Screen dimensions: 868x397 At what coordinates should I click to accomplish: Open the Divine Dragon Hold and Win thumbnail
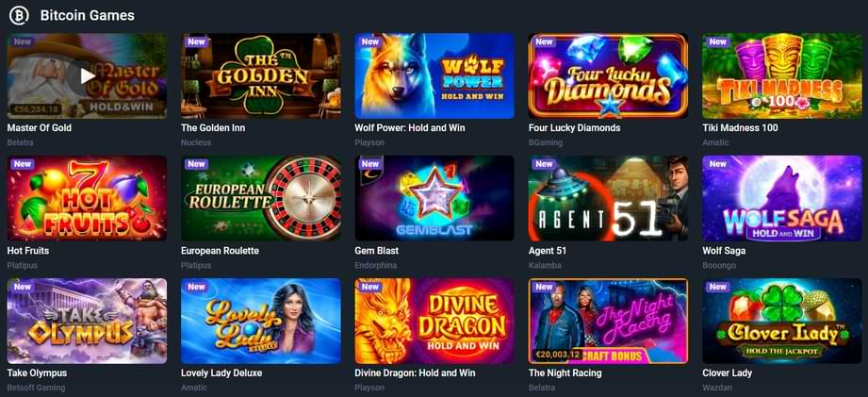[434, 322]
